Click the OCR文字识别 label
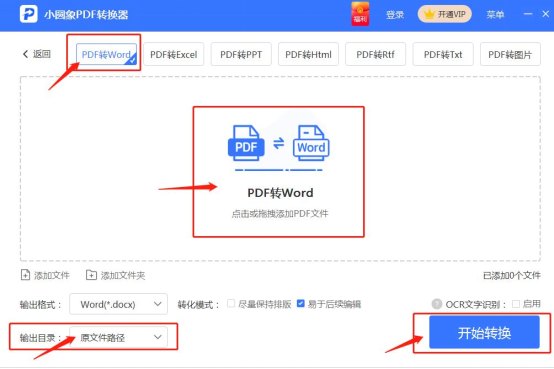Screen dimensions: 554x369 click(476, 304)
